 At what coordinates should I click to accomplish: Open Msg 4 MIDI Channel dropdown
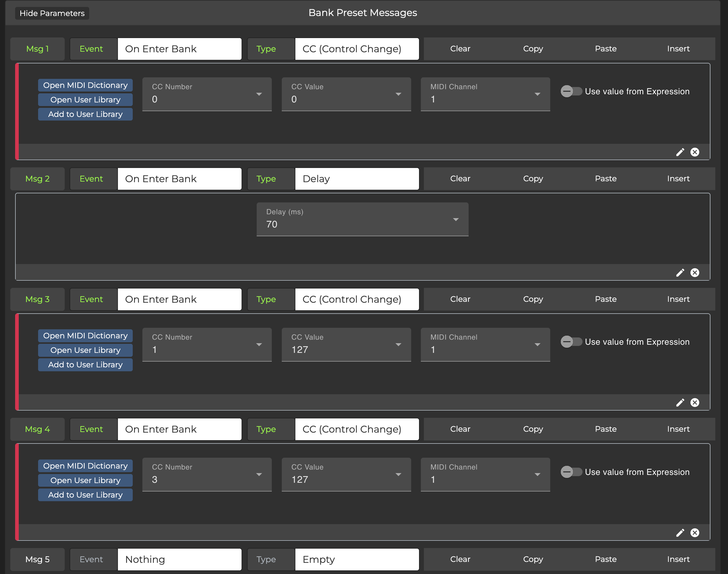(x=485, y=475)
